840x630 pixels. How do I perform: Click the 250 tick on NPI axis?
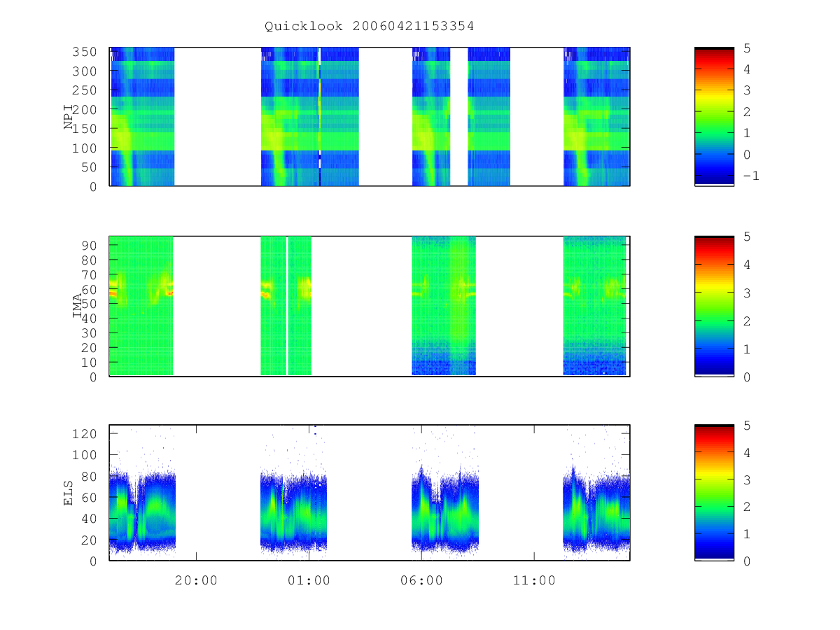coord(86,90)
